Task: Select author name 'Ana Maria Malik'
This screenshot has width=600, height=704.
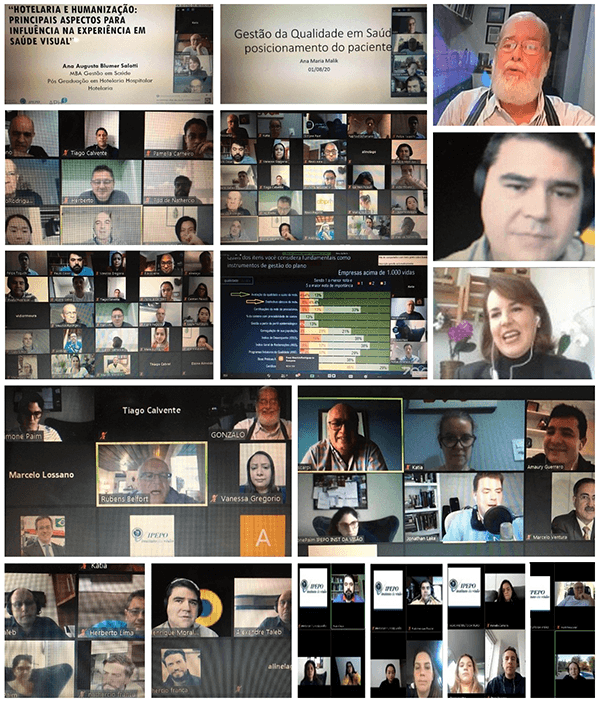Action: pos(318,61)
